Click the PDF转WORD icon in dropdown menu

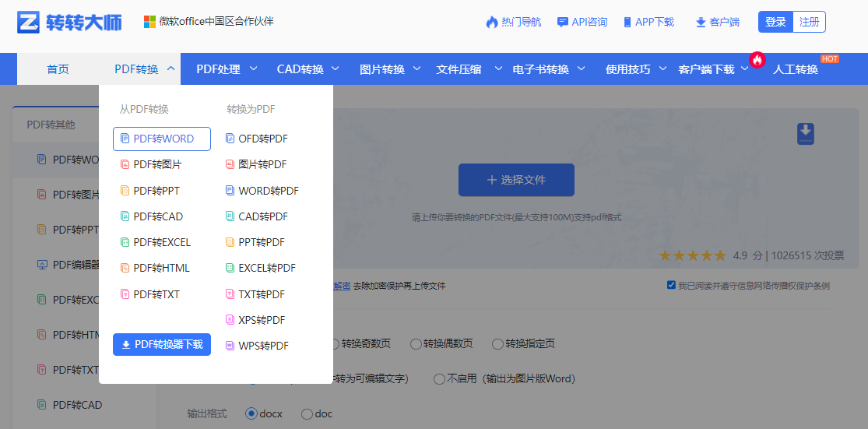[x=125, y=139]
